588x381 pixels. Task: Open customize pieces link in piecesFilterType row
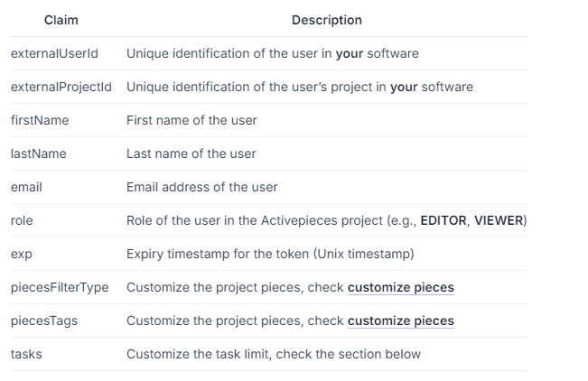pyautogui.click(x=400, y=288)
